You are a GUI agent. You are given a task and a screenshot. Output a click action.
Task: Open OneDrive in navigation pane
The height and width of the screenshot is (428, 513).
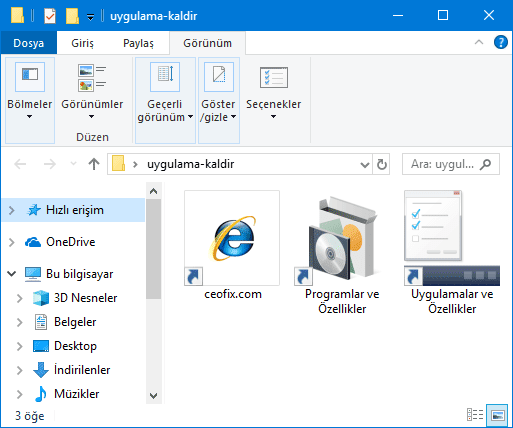click(70, 242)
